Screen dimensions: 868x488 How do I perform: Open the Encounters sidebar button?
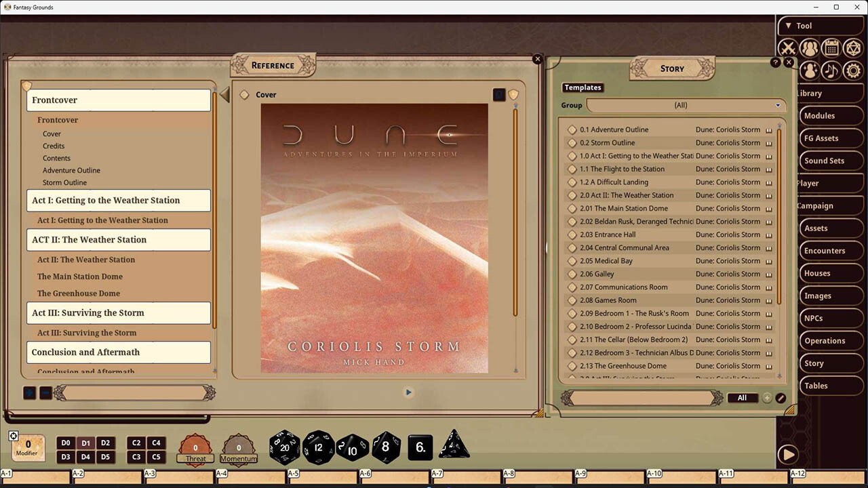pyautogui.click(x=831, y=250)
